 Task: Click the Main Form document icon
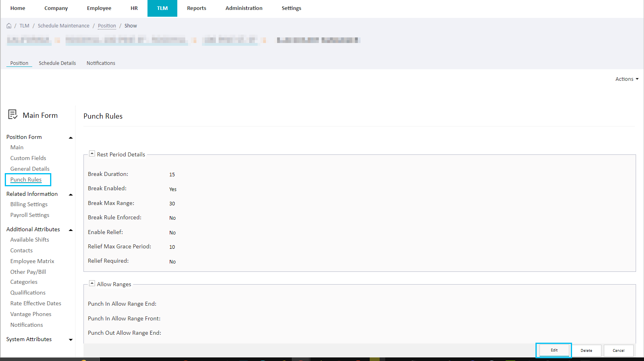[x=13, y=115]
